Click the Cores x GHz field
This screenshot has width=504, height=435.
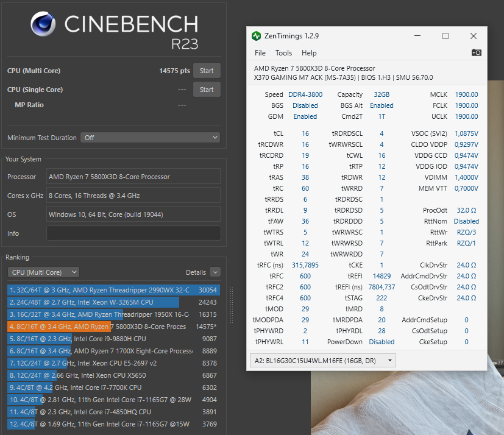[x=133, y=196]
